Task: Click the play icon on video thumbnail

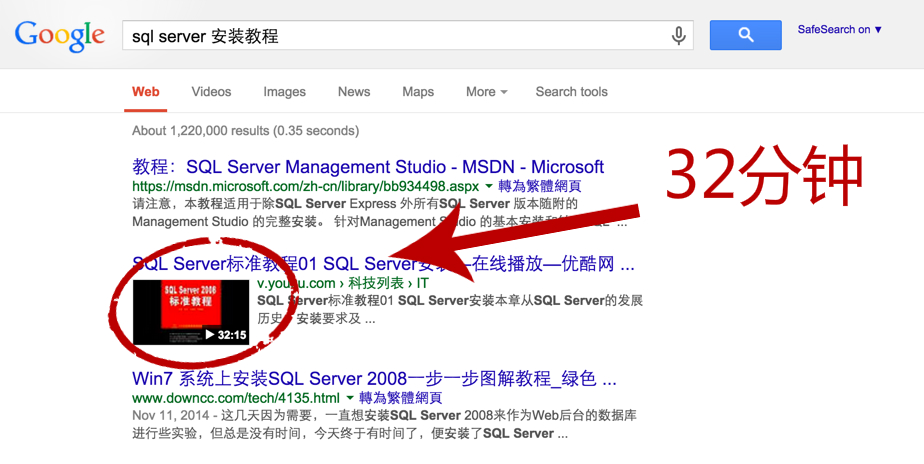Action: coord(210,335)
